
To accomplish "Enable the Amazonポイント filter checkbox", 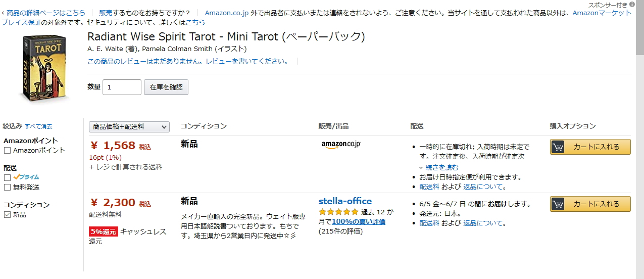I will pyautogui.click(x=7, y=150).
